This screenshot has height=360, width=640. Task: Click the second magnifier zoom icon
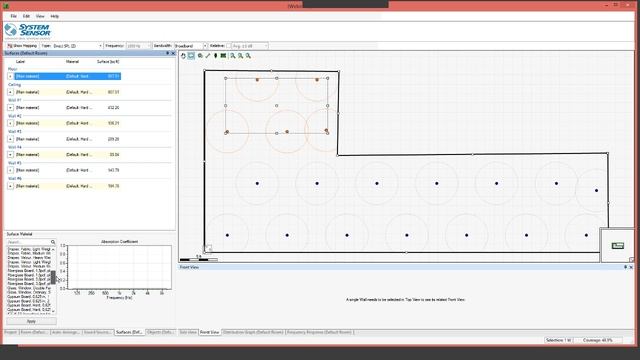click(x=240, y=56)
